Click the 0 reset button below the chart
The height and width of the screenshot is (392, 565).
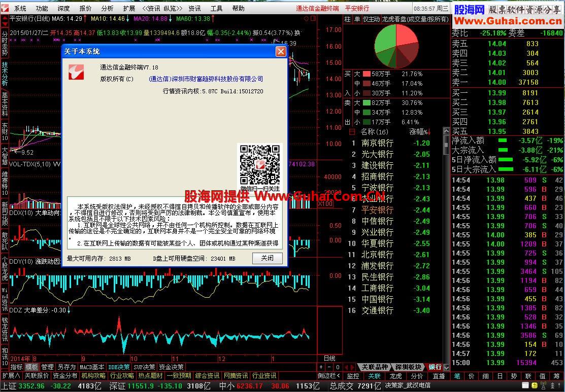(337, 367)
